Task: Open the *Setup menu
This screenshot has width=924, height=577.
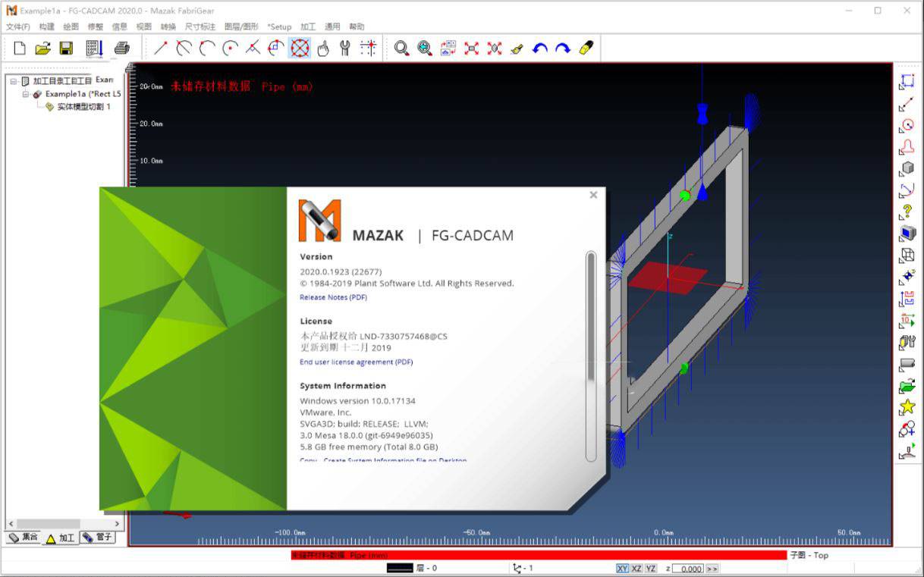Action: pos(279,27)
